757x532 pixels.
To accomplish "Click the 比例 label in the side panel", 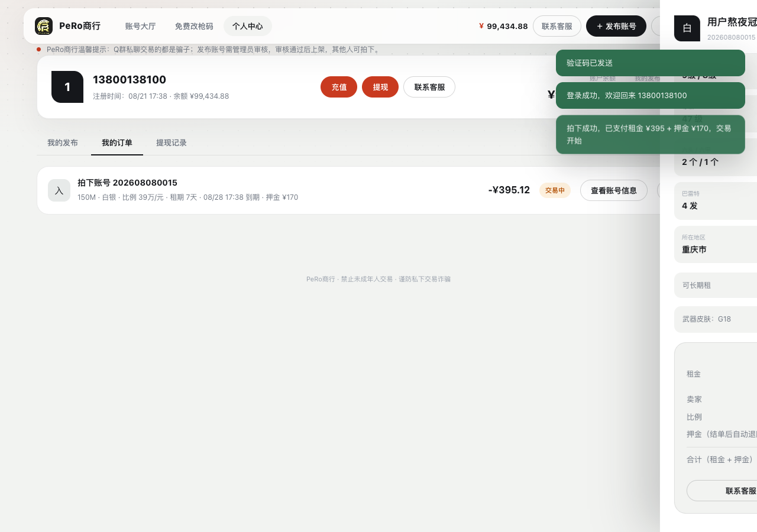I will (x=694, y=417).
